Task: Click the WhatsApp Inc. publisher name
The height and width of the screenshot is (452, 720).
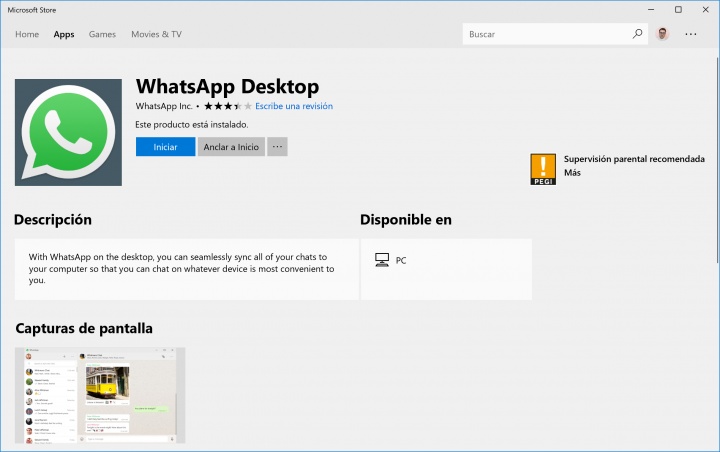Action: coord(164,106)
